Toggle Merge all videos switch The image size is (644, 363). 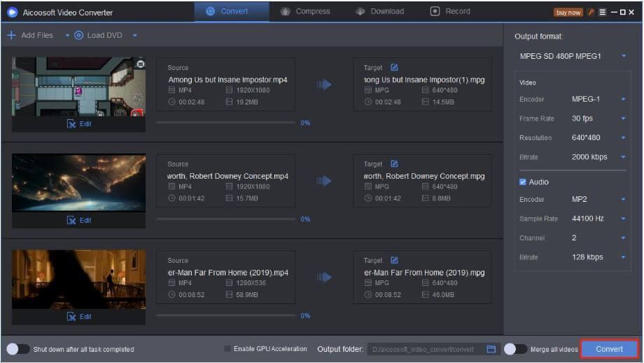click(515, 349)
